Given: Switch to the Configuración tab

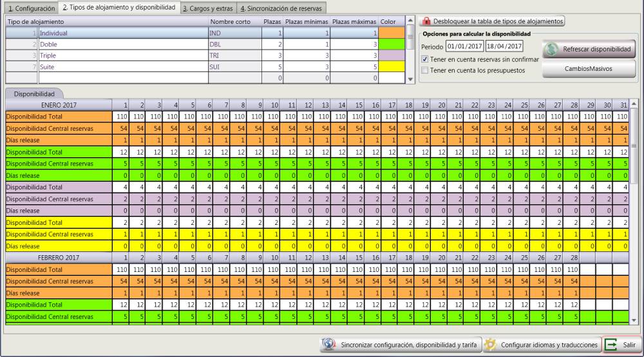Looking at the screenshot, I should click(x=30, y=8).
